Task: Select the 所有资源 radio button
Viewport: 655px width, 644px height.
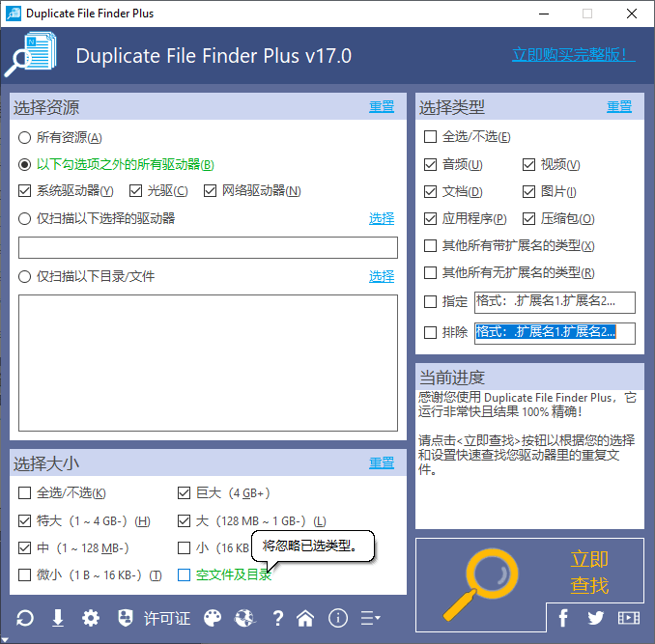Action: tap(25, 137)
